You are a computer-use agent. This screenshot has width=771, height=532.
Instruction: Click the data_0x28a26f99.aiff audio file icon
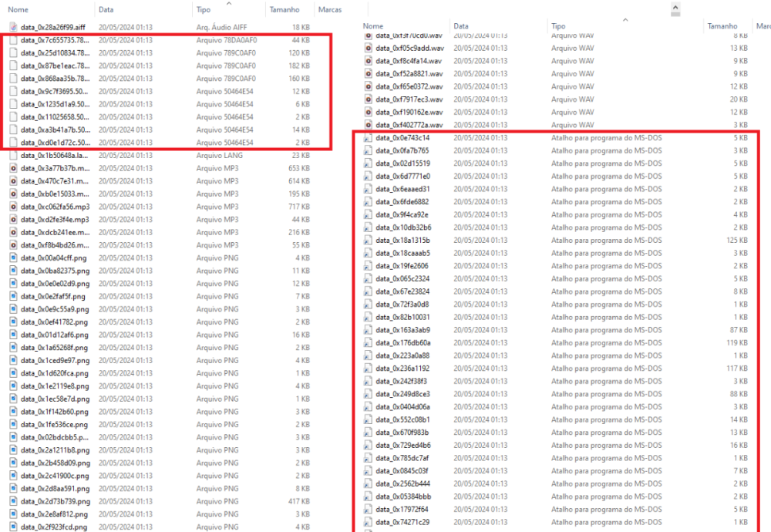point(14,27)
